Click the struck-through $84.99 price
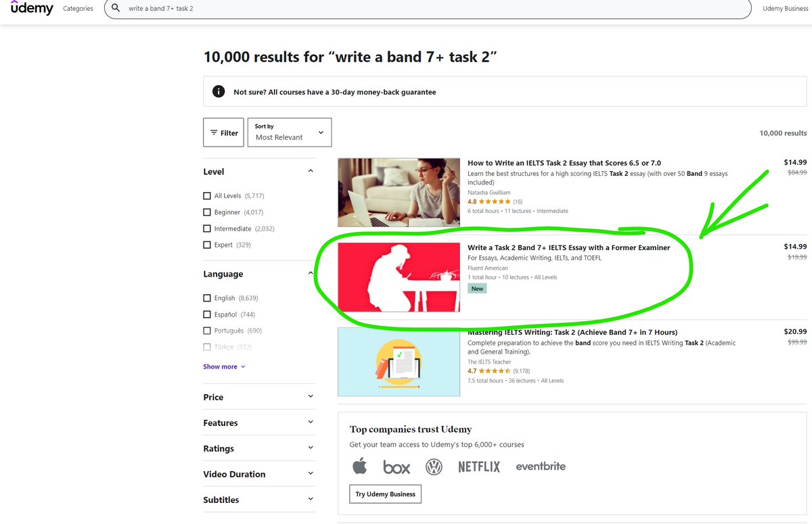The height and width of the screenshot is (524, 812). (797, 173)
